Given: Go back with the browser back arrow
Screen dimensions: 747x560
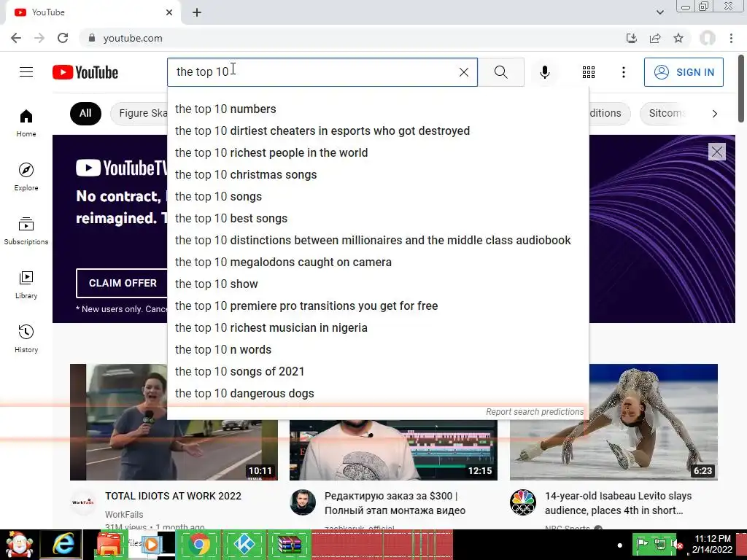Looking at the screenshot, I should click(x=16, y=38).
